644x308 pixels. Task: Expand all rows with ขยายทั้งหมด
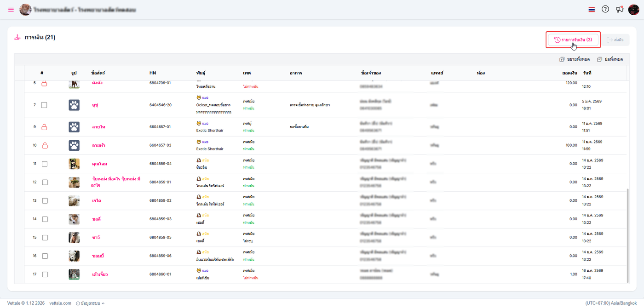point(575,59)
